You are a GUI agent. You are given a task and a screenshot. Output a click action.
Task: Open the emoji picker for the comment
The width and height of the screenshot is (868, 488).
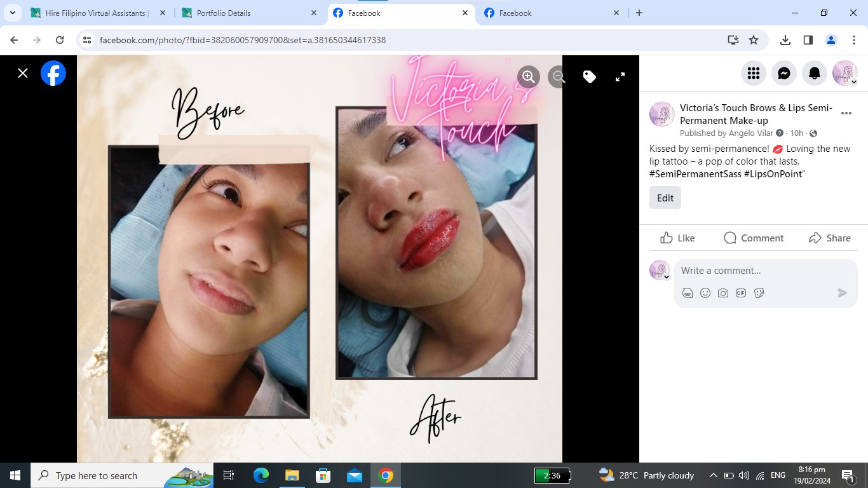(705, 293)
